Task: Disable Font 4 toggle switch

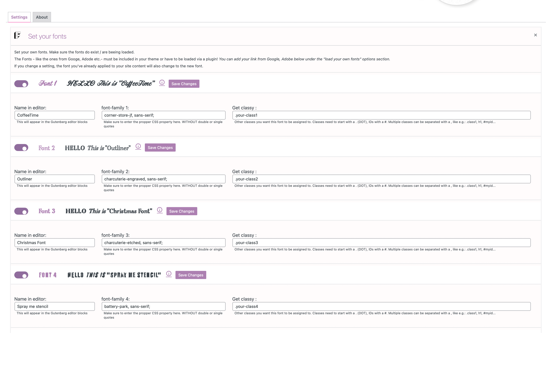Action: [x=21, y=275]
